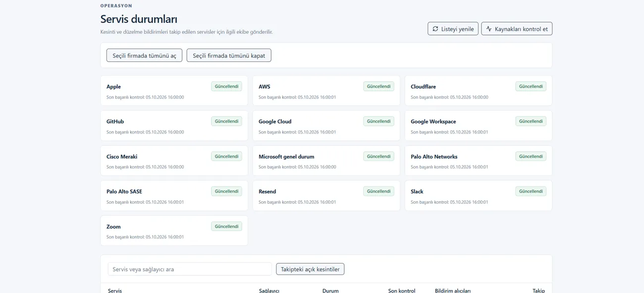Click the Son başarılı kontrol time under Slack
This screenshot has width=644, height=293.
point(449,202)
